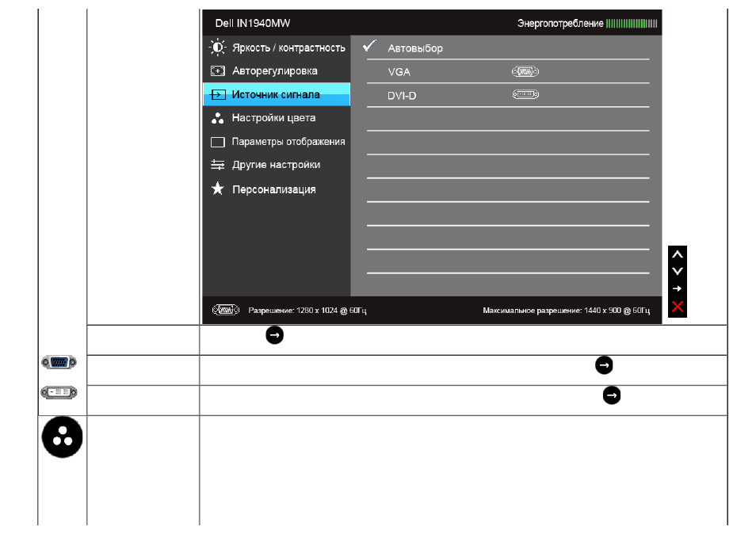
Task: Click the blue VGA connector icon in table
Action: (59, 362)
